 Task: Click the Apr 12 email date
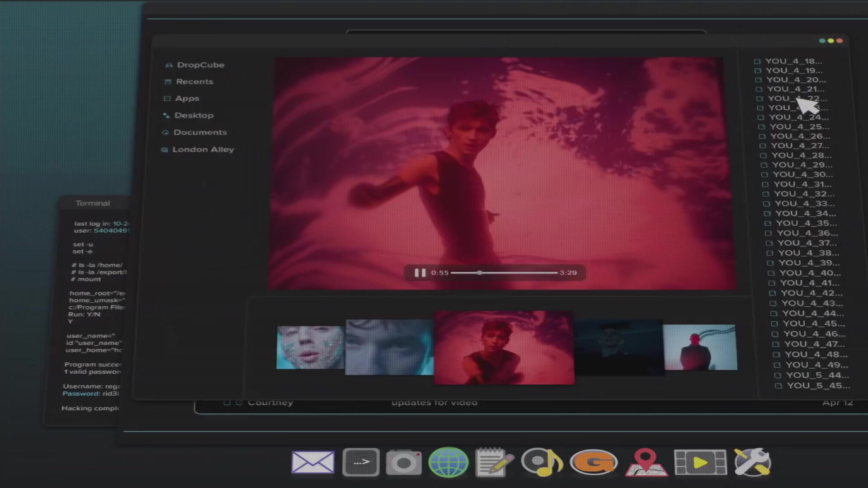(x=838, y=403)
